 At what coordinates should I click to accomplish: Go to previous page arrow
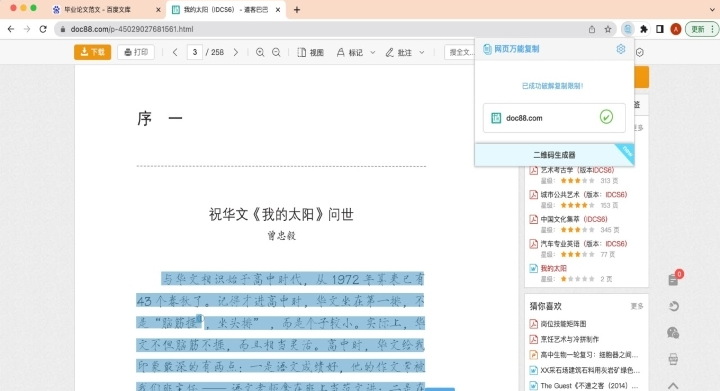(175, 52)
